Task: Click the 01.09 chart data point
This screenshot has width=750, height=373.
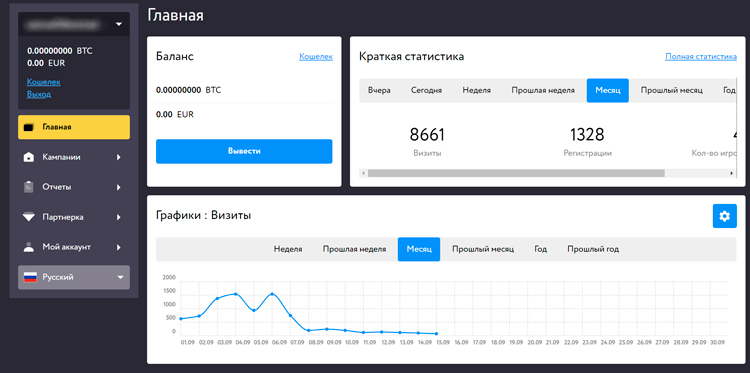Action: [180, 318]
